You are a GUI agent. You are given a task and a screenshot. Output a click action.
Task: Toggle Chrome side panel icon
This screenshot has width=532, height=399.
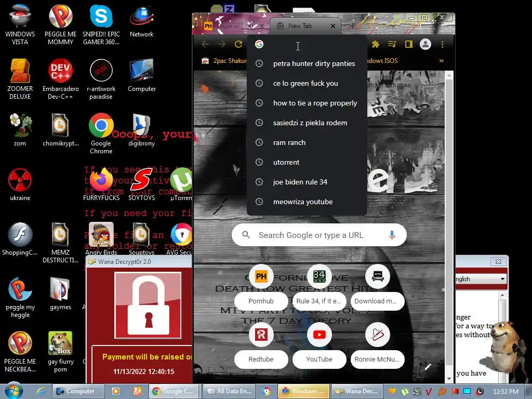(x=408, y=44)
